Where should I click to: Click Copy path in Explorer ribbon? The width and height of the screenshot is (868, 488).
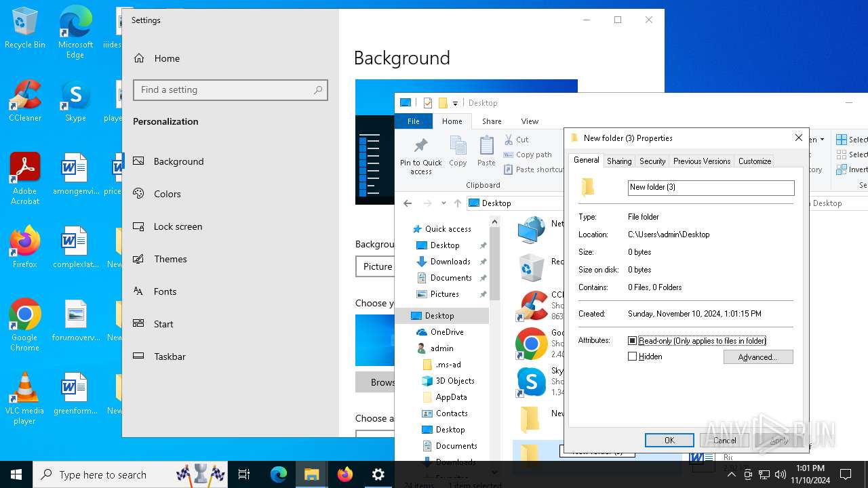coord(528,155)
